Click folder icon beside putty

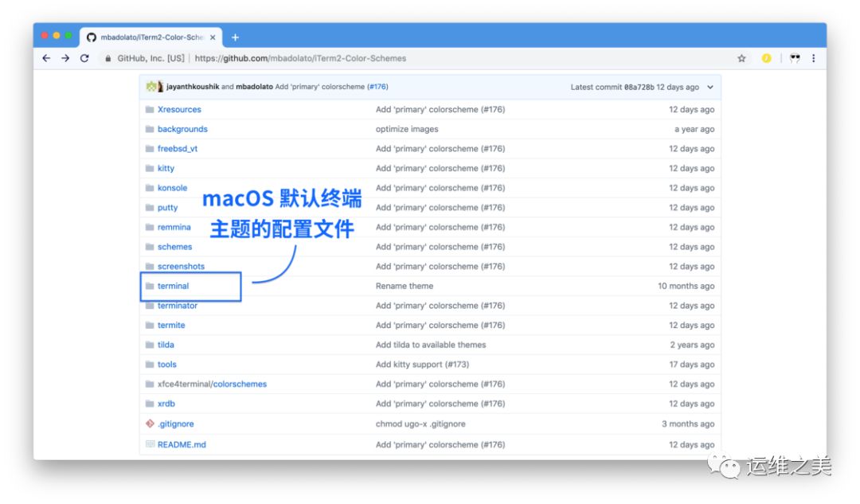[150, 207]
